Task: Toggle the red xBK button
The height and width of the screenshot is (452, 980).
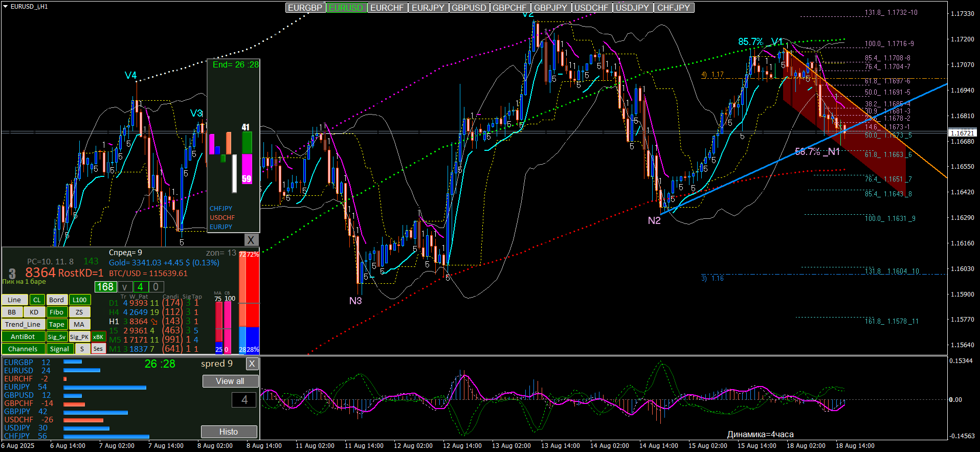Action: 98,336
